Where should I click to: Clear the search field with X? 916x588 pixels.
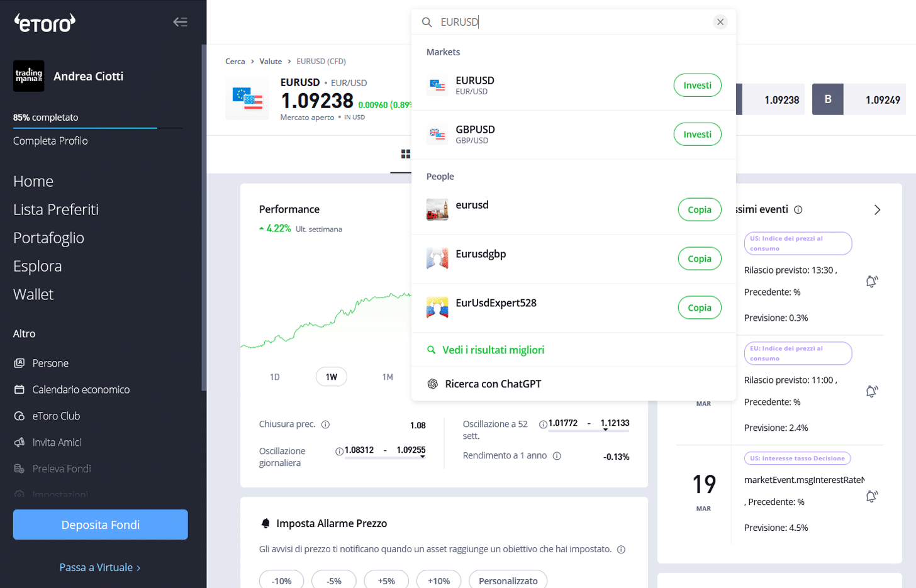[x=720, y=22]
